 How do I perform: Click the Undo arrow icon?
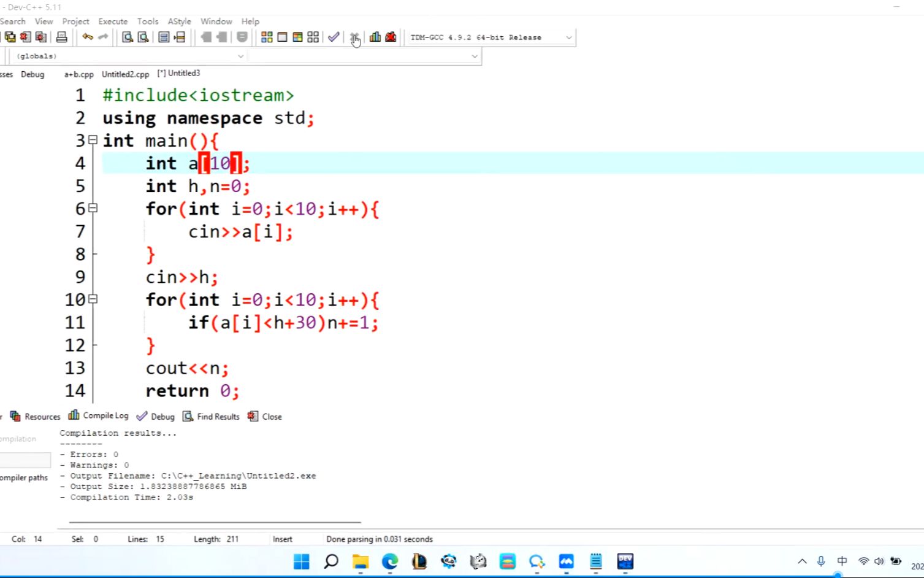tap(88, 37)
